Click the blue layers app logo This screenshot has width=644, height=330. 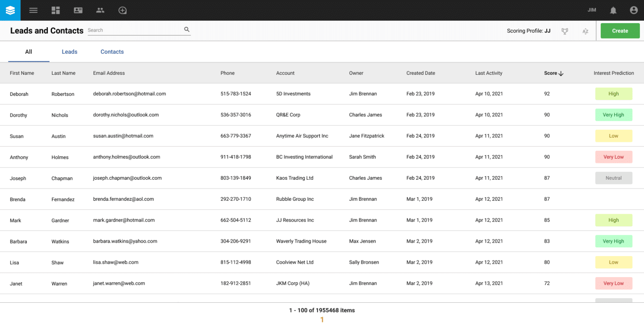tap(10, 10)
